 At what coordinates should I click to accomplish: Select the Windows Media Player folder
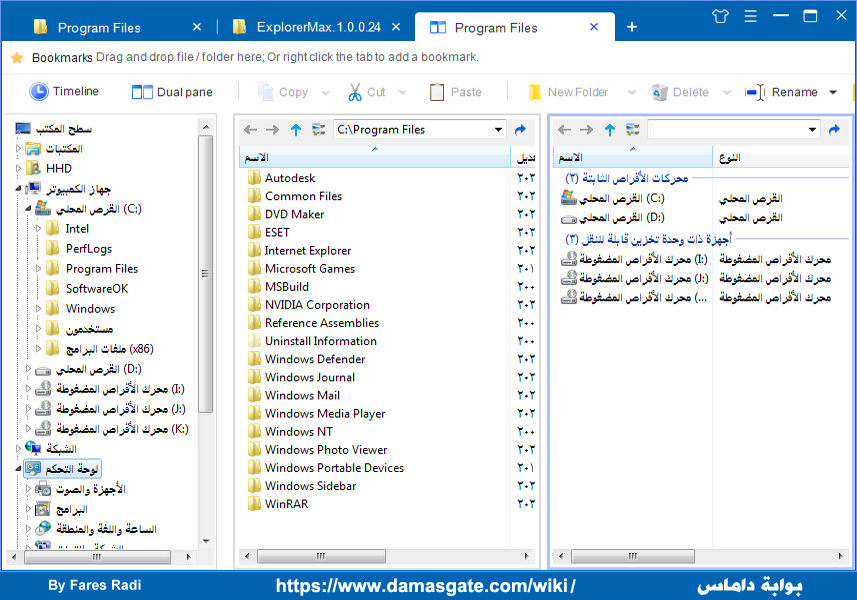(316, 413)
